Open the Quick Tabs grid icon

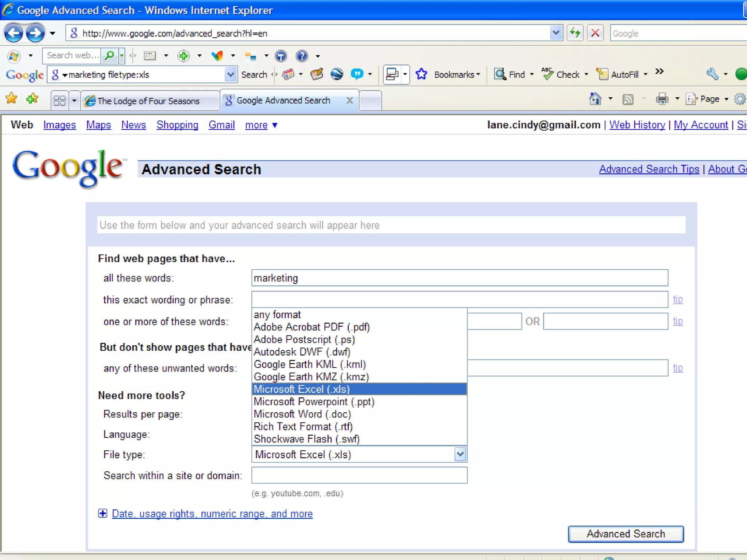(x=59, y=100)
